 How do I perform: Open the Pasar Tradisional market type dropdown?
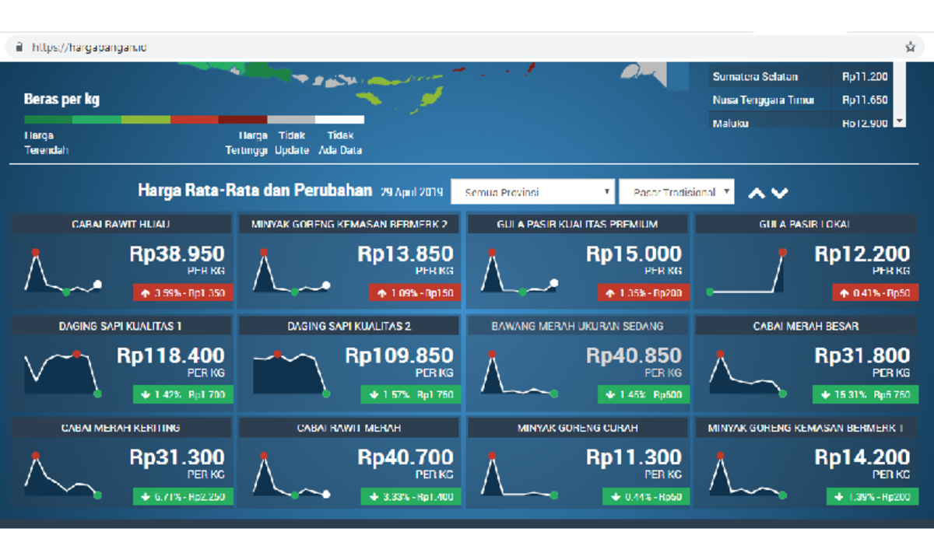click(676, 192)
